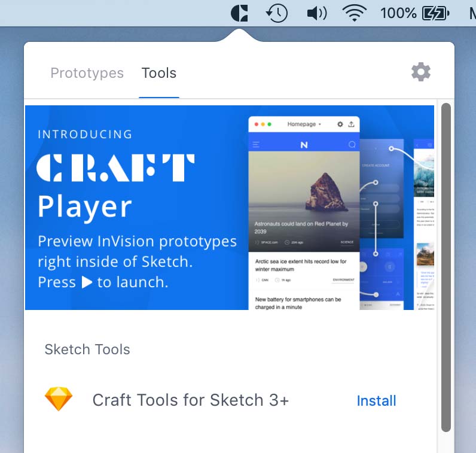Open the volume control in the menu bar
The width and height of the screenshot is (476, 453).
pos(317,13)
